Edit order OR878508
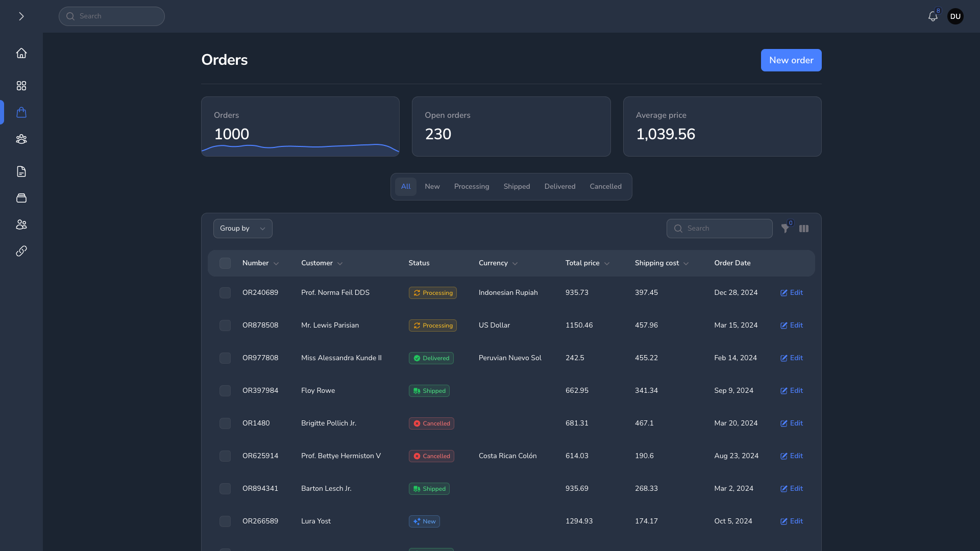The height and width of the screenshot is (551, 980). (792, 325)
